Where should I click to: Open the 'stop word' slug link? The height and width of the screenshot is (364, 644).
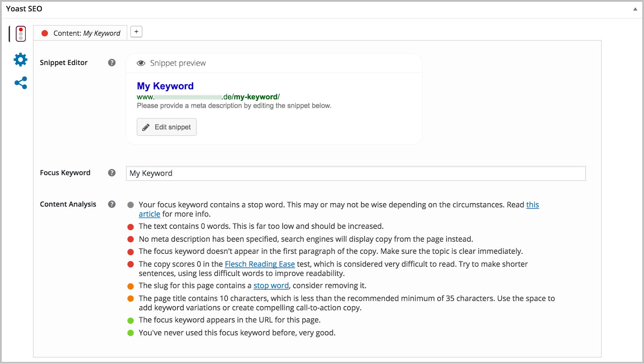(x=271, y=286)
